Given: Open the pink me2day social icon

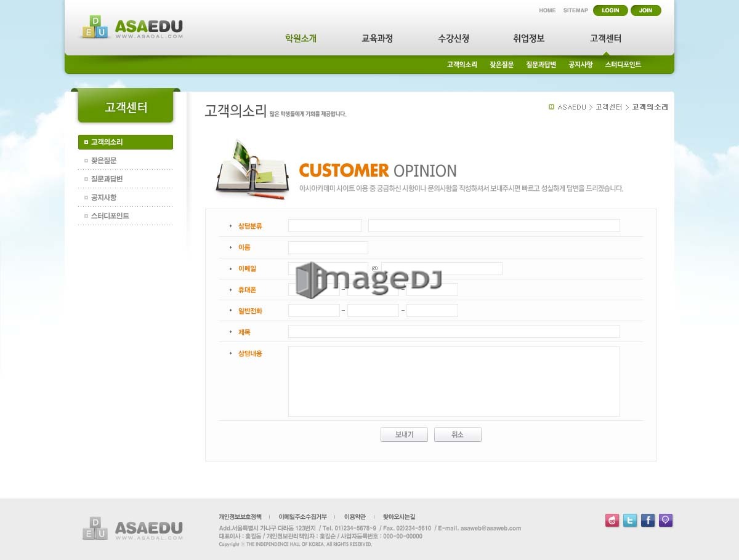Looking at the screenshot, I should tap(612, 521).
